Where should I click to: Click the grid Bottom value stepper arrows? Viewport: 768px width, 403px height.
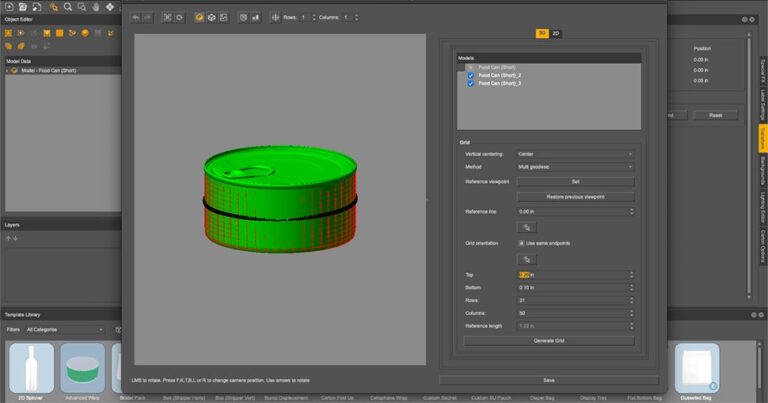tap(631, 287)
